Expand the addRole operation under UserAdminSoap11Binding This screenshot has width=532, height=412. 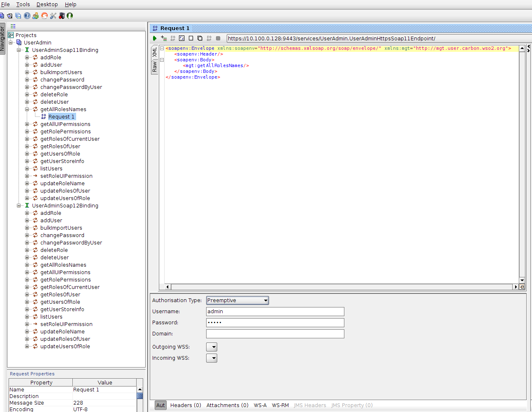pos(27,57)
